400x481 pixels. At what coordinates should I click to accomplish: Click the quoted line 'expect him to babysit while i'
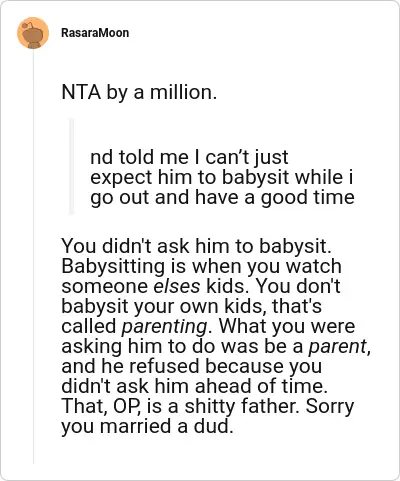click(222, 177)
